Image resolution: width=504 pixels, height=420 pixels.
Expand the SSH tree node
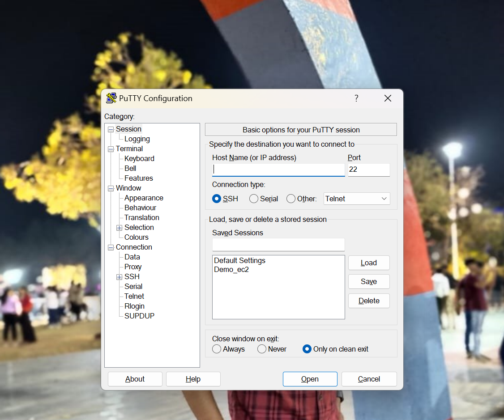point(119,277)
